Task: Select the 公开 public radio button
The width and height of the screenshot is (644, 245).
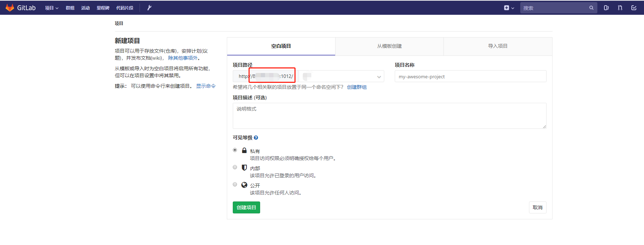Action: [x=235, y=184]
